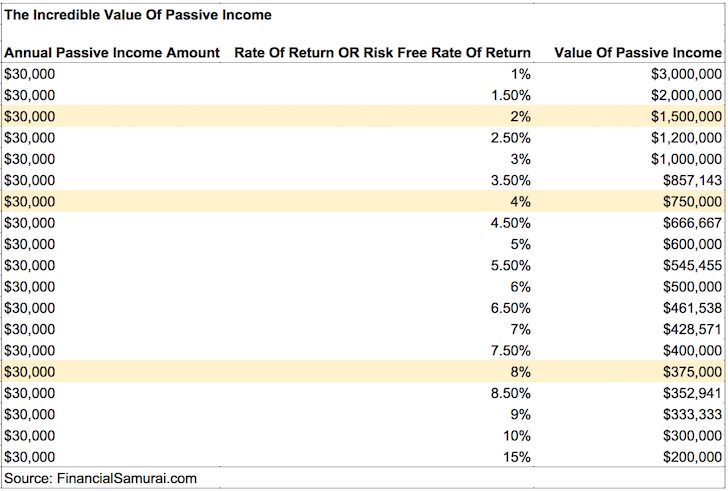Click the 1.50% rate cell

[x=510, y=95]
